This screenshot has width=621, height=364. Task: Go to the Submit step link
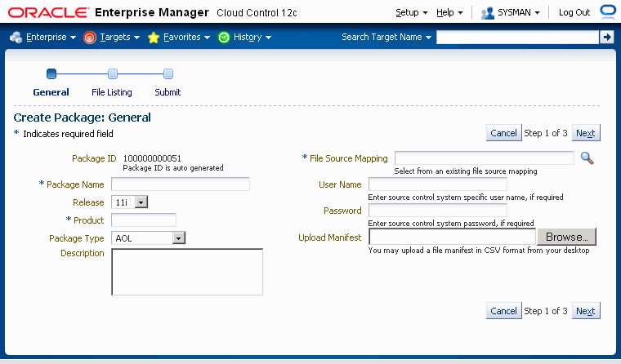168,92
